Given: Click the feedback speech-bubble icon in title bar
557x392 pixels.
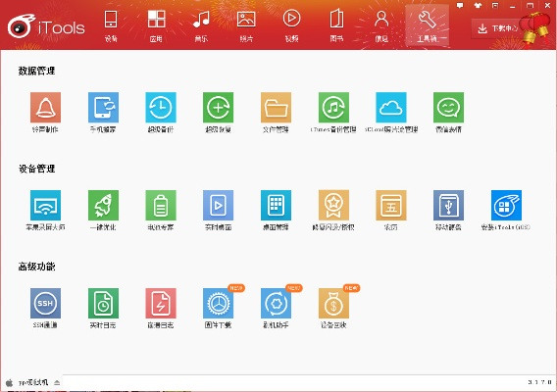Looking at the screenshot, I should pyautogui.click(x=460, y=5).
